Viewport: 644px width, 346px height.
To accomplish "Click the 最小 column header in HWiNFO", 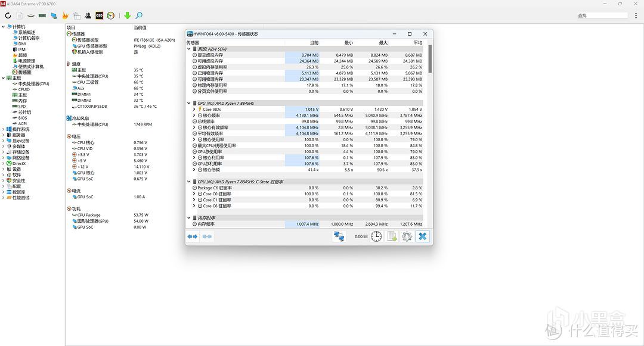I will click(x=349, y=43).
